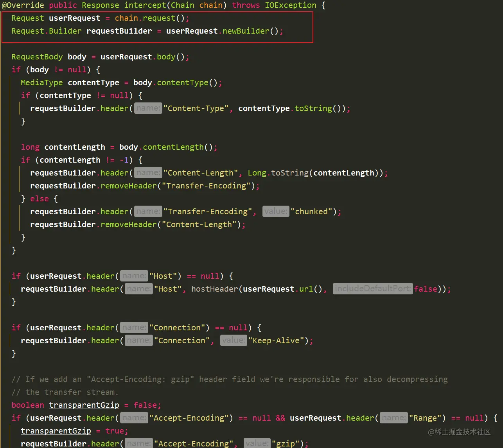Image resolution: width=503 pixels, height=448 pixels.
Task: Click the && operator
Action: point(280,418)
